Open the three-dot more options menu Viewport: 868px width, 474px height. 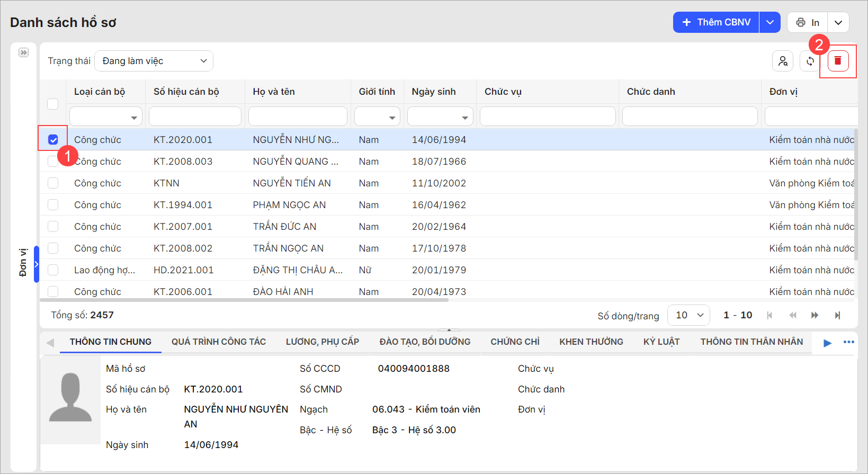848,342
